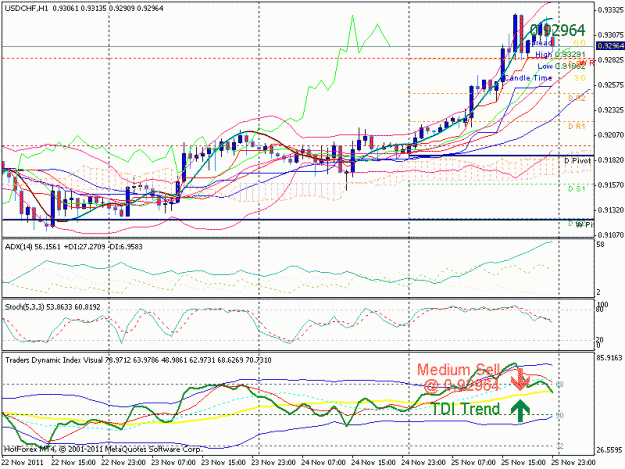625x469 pixels.
Task: Click the 'High 0.93291' label
Action: tap(560, 54)
